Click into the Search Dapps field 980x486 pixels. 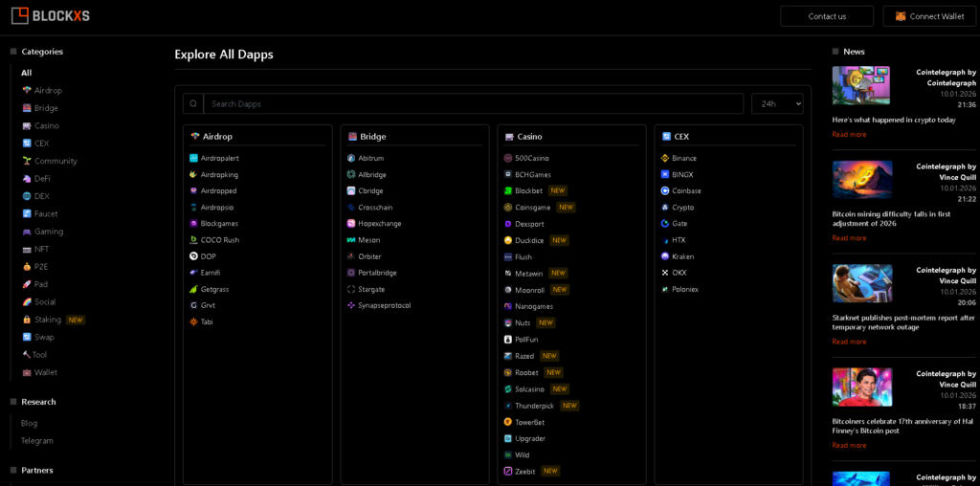pos(473,103)
